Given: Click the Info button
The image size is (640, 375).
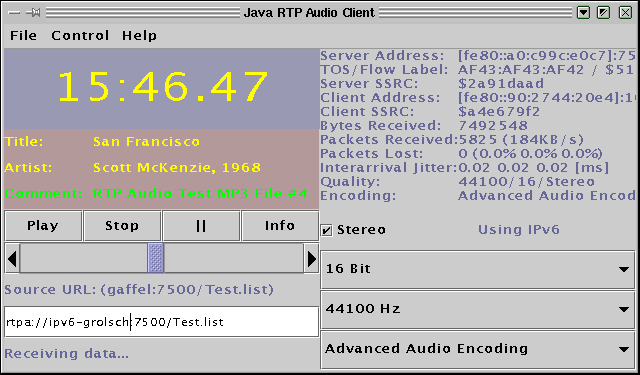Looking at the screenshot, I should point(280,226).
